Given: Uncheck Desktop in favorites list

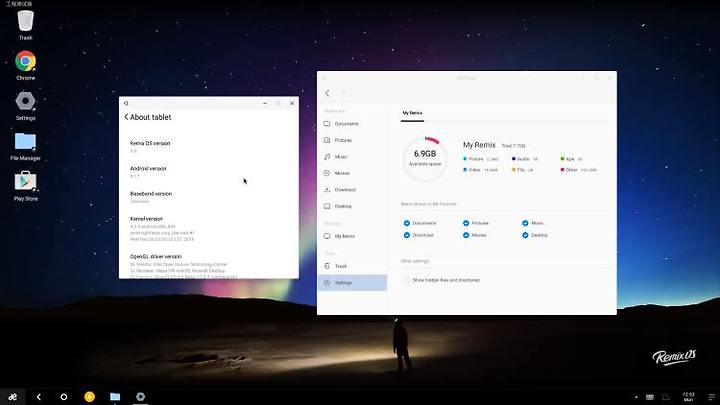Looking at the screenshot, I should point(525,235).
